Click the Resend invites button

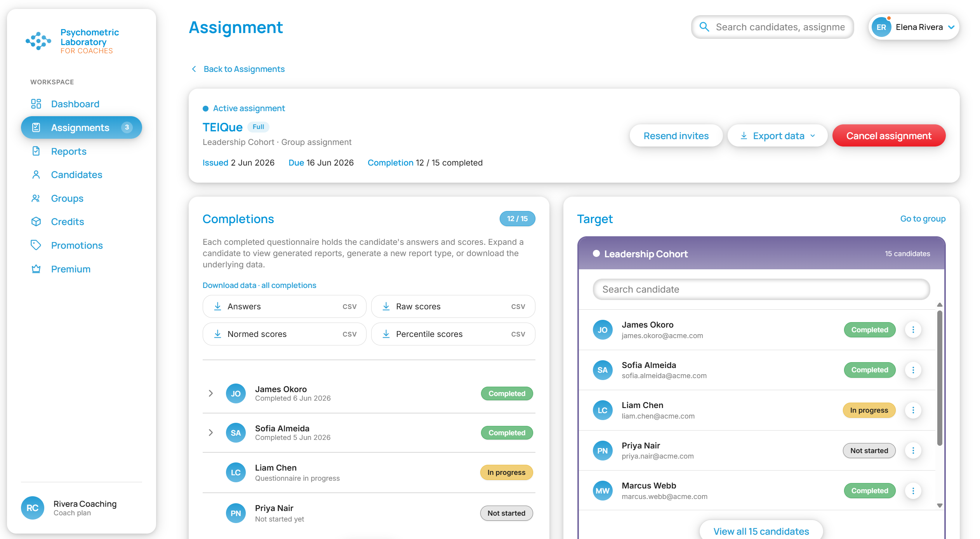tap(676, 136)
